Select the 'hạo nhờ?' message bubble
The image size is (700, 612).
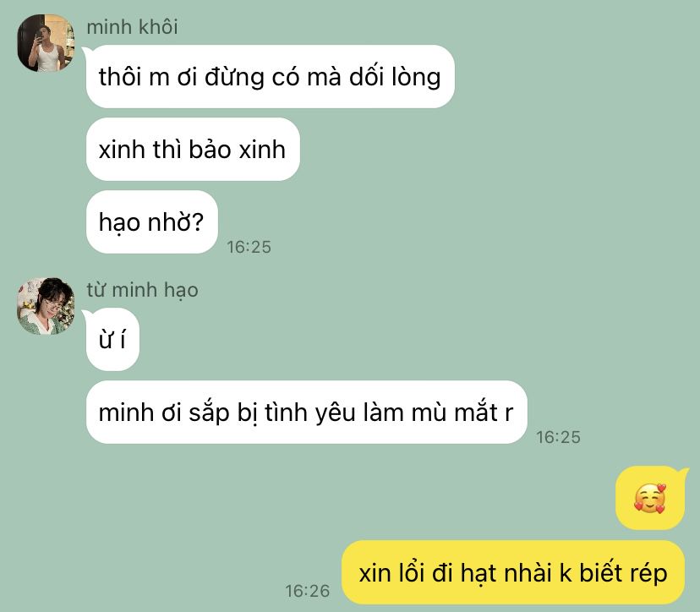click(152, 221)
